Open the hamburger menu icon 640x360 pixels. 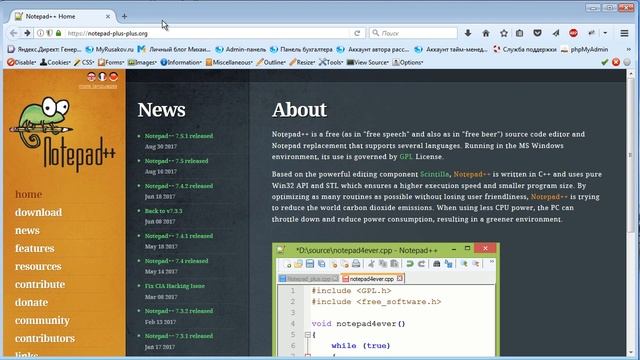coord(624,33)
